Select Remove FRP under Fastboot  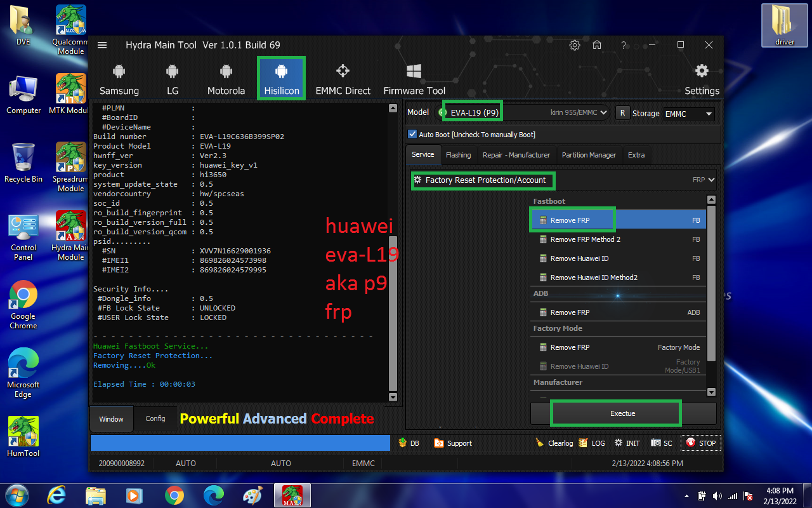(618, 220)
